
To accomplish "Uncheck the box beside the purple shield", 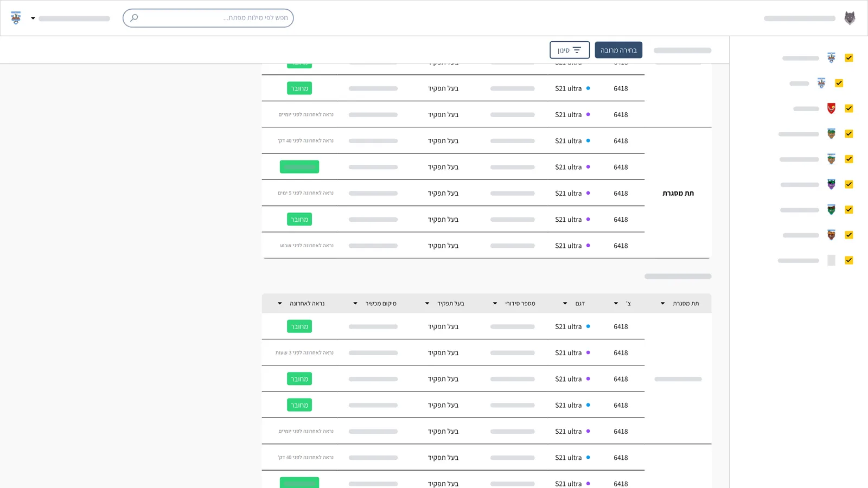I will click(849, 184).
